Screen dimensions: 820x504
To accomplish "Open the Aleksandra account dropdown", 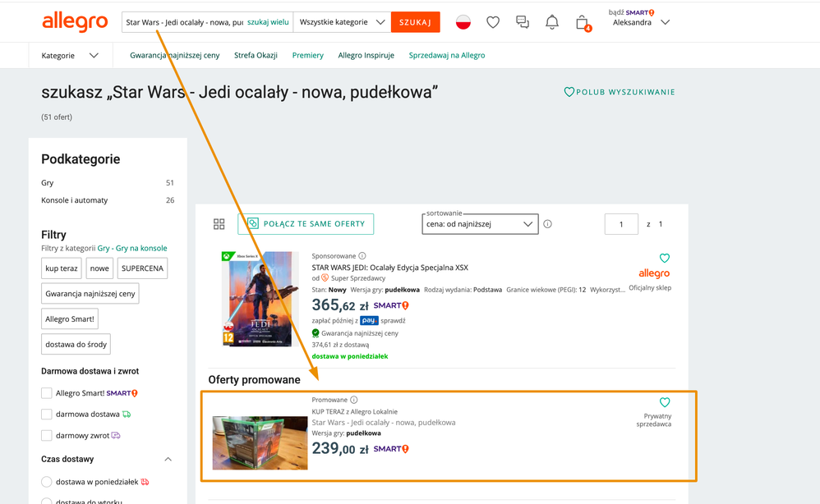I will coord(640,22).
